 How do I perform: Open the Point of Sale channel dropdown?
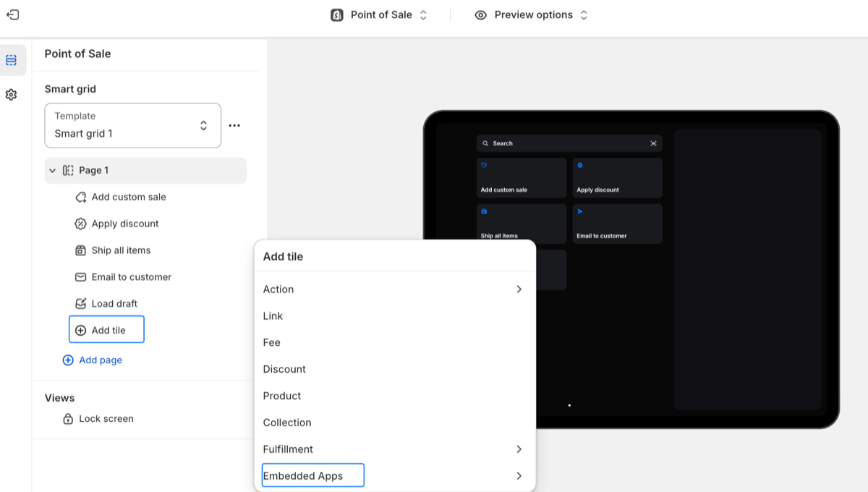(379, 15)
